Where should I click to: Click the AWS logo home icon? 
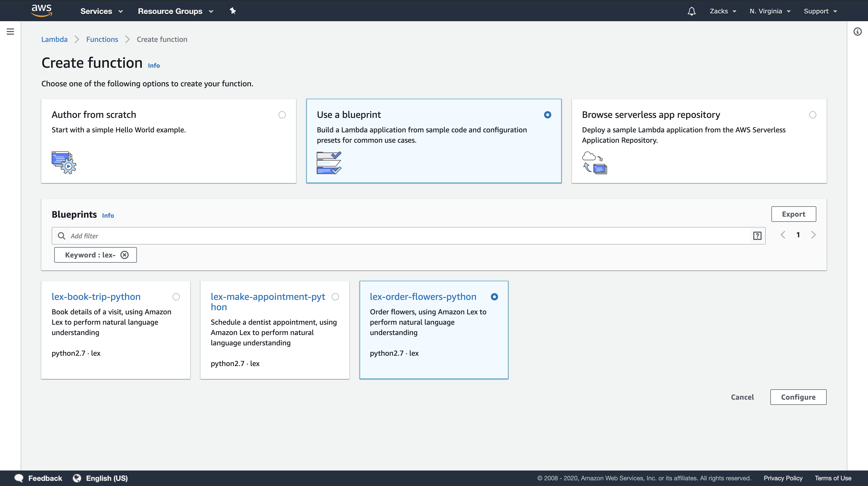coord(41,11)
